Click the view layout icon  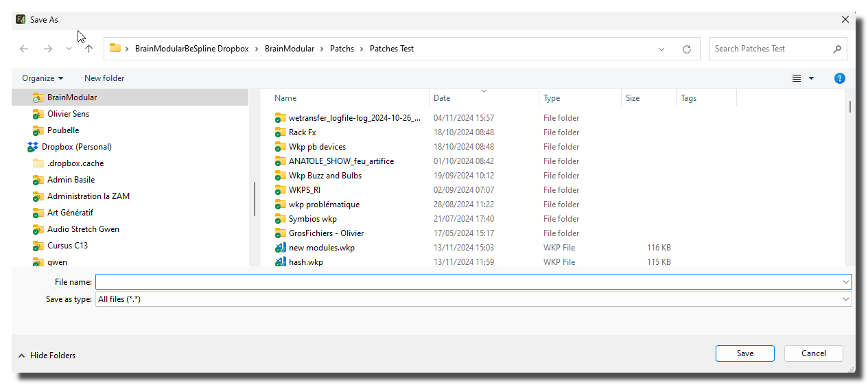click(797, 78)
